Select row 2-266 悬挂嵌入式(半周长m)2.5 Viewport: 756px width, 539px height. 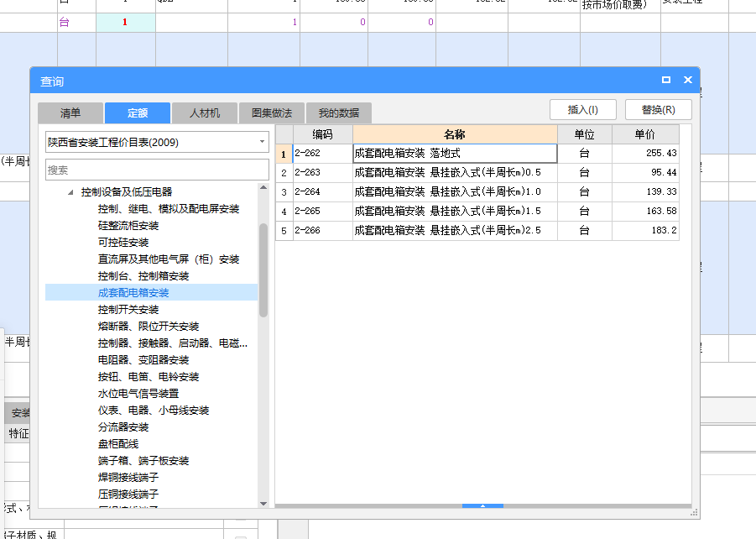[477, 231]
